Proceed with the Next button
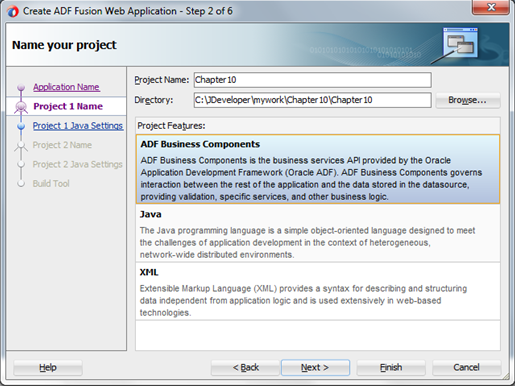The height and width of the screenshot is (386, 515). 315,368
